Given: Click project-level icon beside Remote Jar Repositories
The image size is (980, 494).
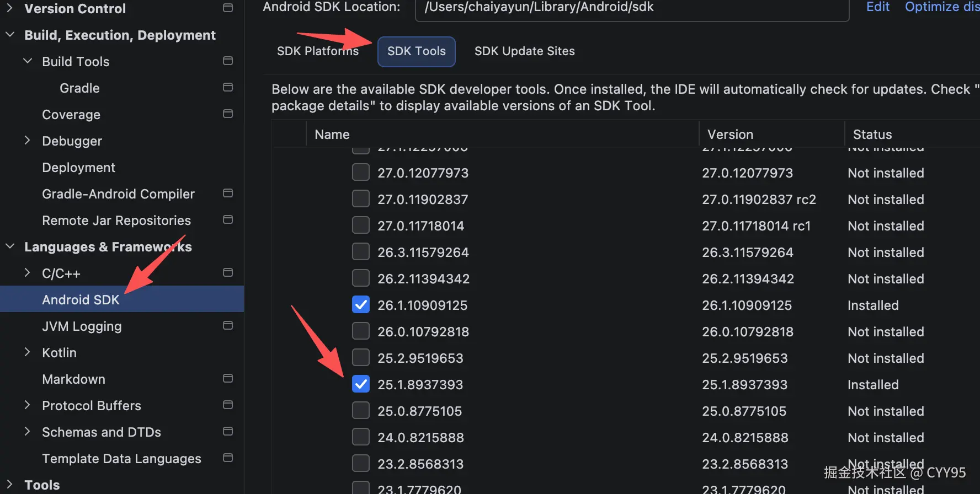Looking at the screenshot, I should click(x=227, y=220).
